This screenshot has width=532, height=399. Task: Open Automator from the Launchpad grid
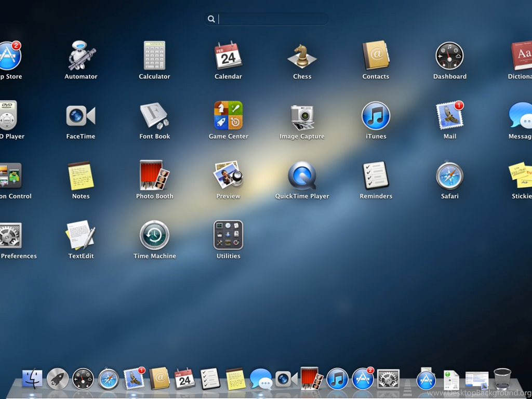point(81,55)
